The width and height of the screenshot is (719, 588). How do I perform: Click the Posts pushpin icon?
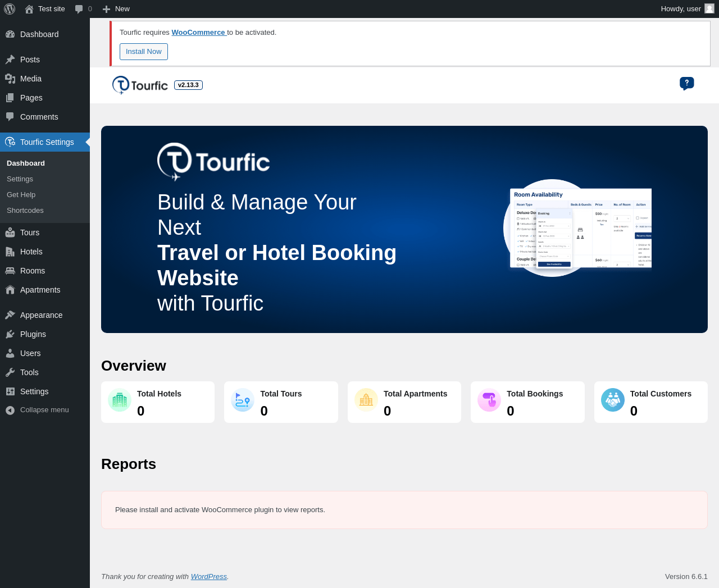click(x=10, y=60)
